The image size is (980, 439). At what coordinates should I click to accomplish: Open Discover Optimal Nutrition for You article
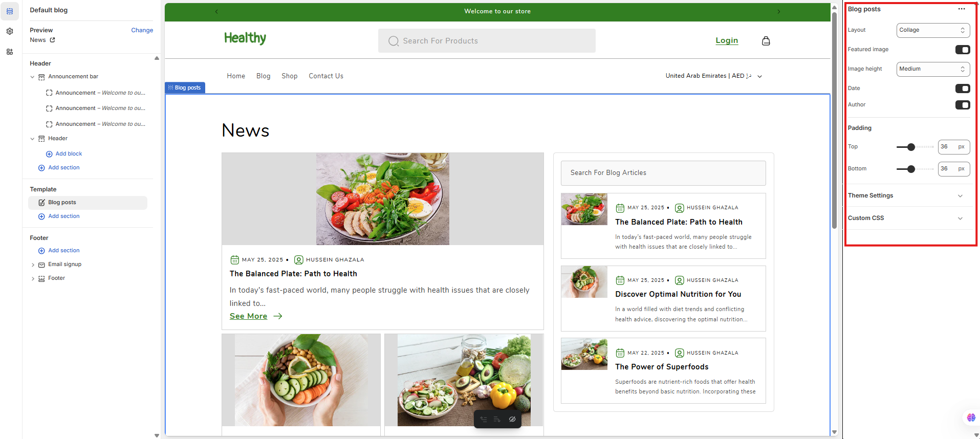point(678,294)
